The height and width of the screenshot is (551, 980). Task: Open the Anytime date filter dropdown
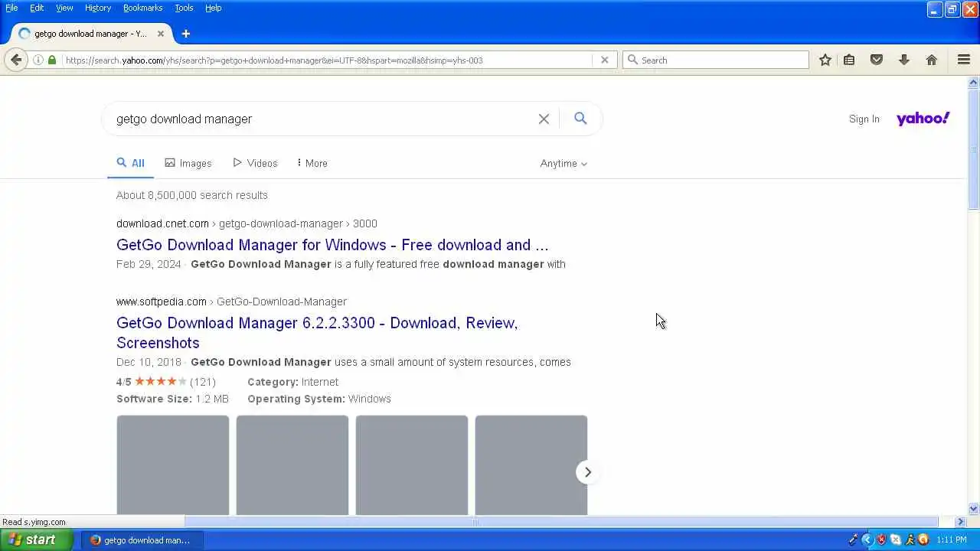[563, 164]
